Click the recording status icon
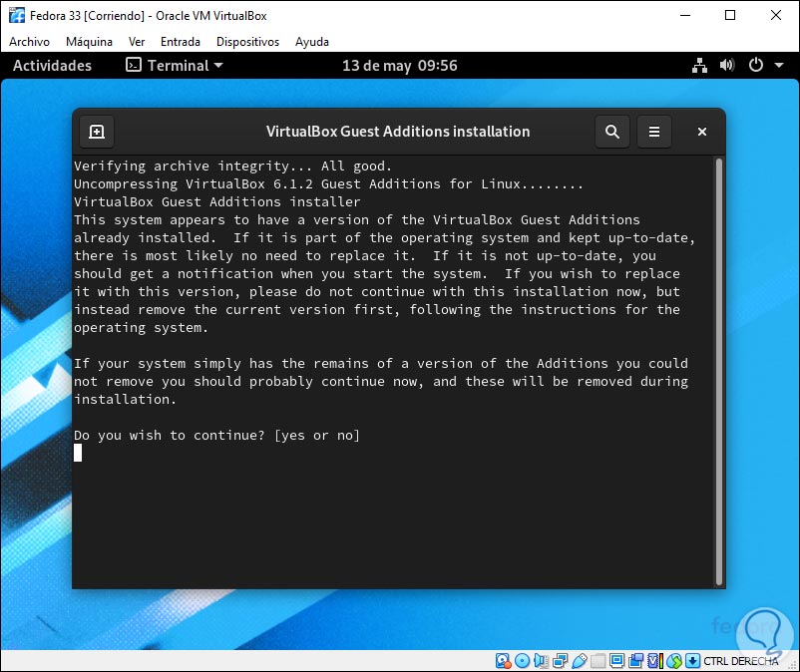 pos(635,661)
